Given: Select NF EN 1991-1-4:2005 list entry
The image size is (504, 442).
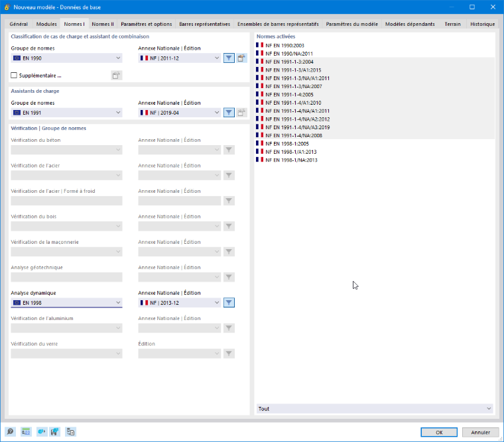Looking at the screenshot, I should (x=375, y=95).
